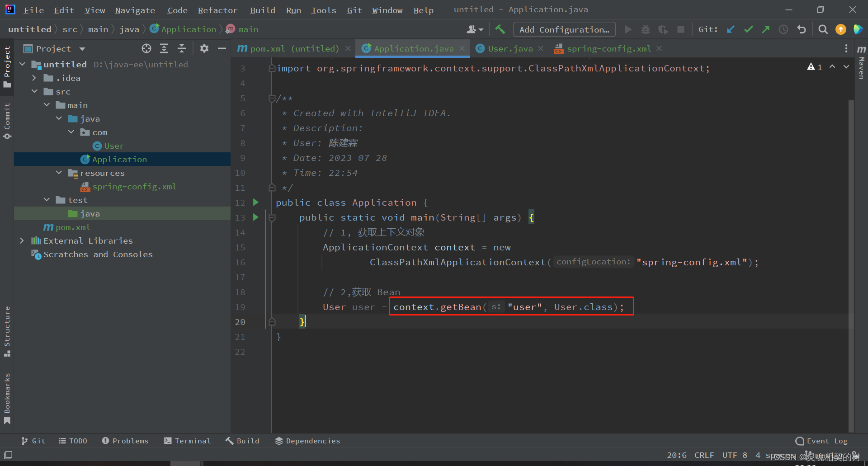The image size is (868, 466).
Task: Click run gutter arrow beside class Application
Action: point(256,202)
